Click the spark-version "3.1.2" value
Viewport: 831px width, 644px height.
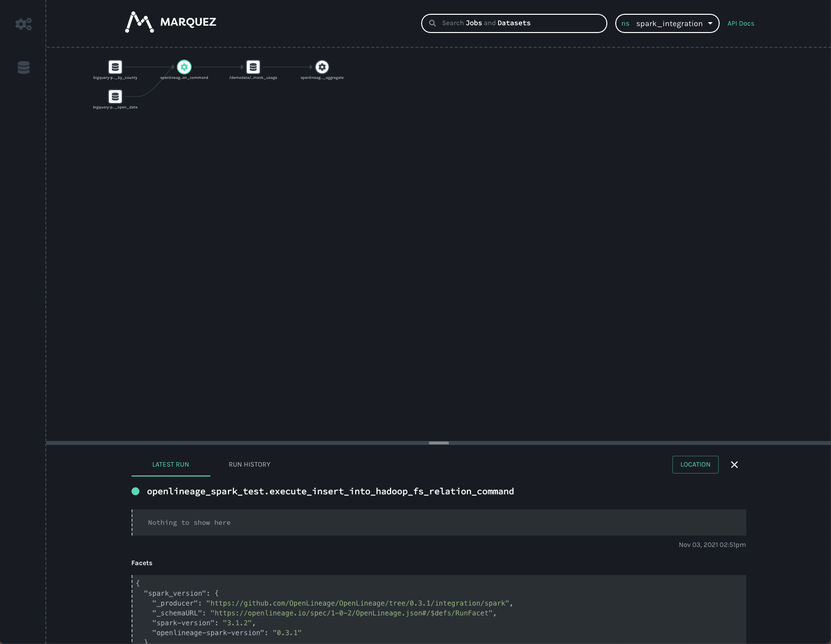[237, 623]
